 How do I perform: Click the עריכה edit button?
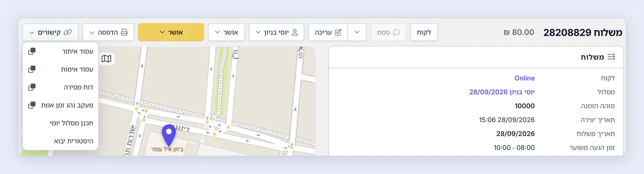point(328,32)
